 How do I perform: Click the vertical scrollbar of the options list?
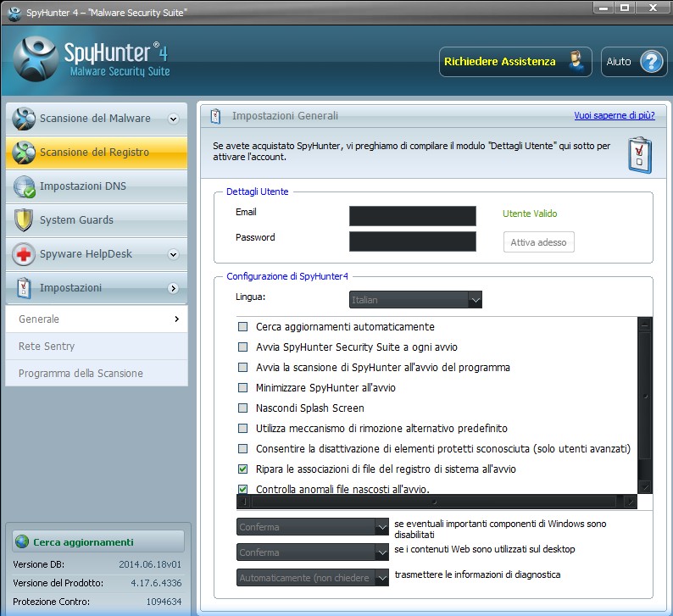point(645,405)
